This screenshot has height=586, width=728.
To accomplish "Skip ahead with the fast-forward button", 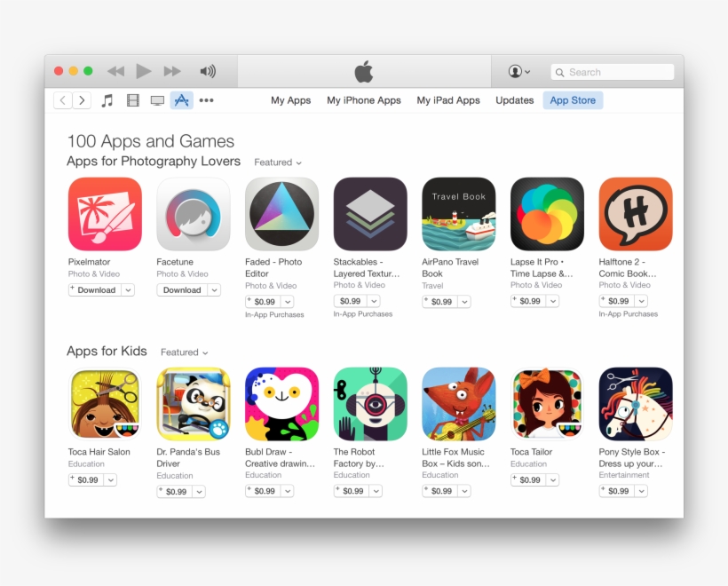I will tap(172, 71).
